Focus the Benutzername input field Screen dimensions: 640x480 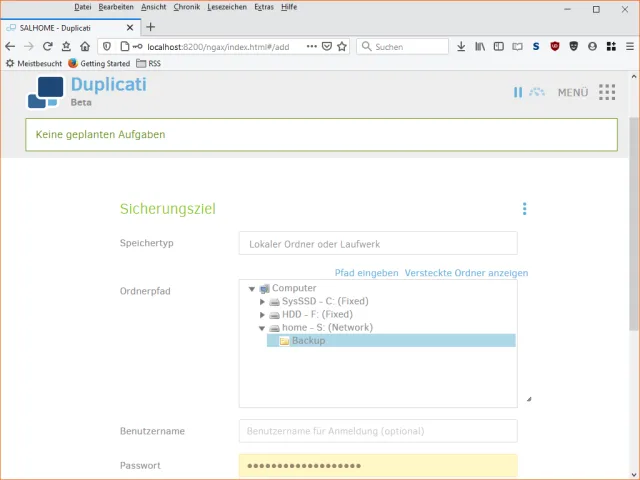(378, 431)
